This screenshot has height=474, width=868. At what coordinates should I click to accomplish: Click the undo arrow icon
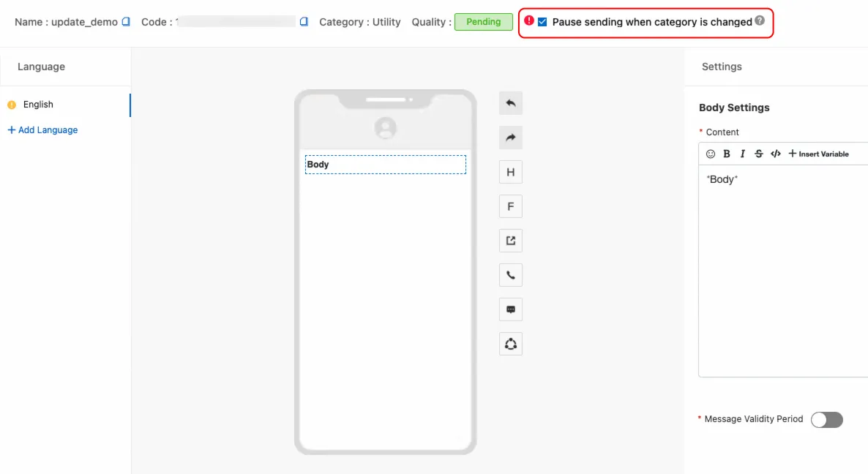(x=511, y=103)
